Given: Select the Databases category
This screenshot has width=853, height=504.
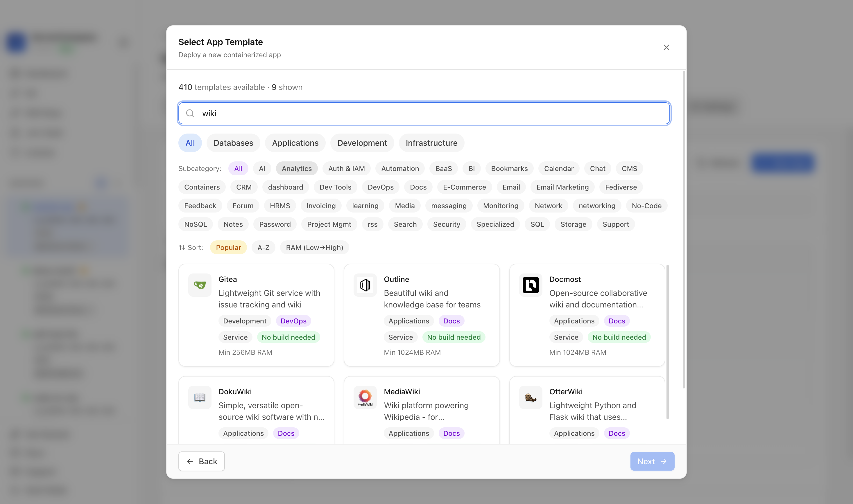Looking at the screenshot, I should click(x=233, y=143).
